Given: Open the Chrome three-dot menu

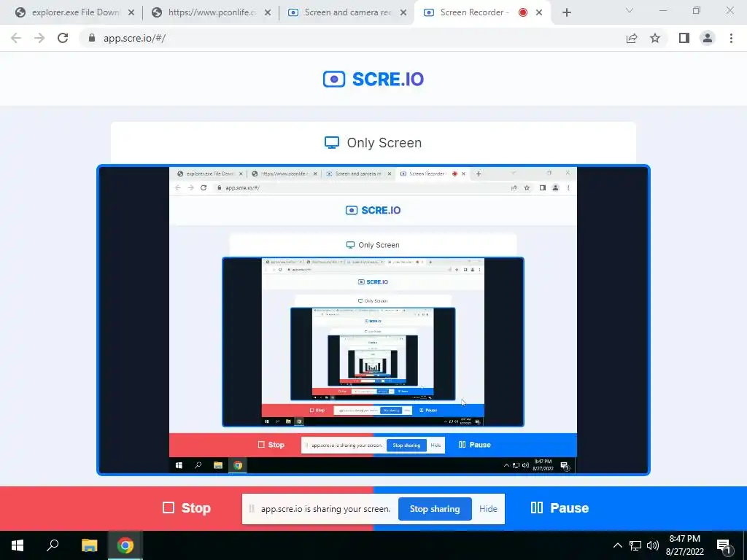Looking at the screenshot, I should pyautogui.click(x=731, y=38).
